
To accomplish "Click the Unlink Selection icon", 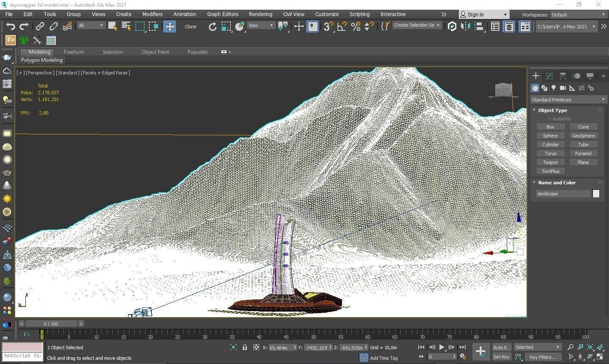I will tap(53, 27).
